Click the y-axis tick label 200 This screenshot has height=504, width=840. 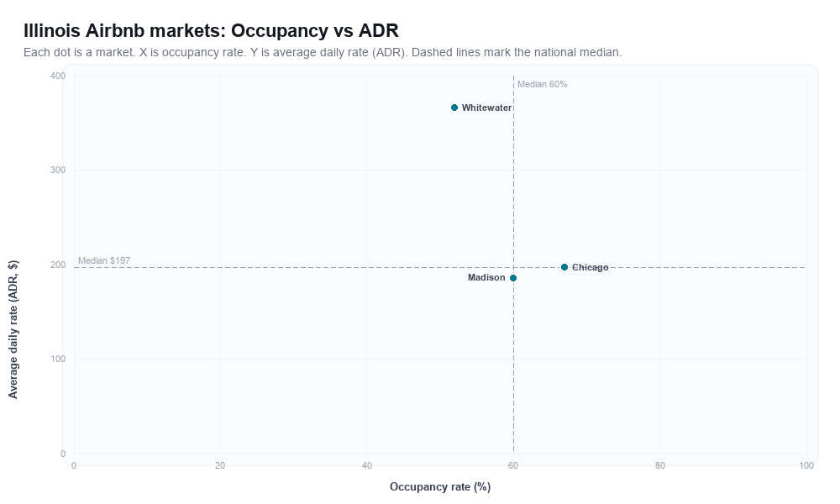tap(58, 265)
